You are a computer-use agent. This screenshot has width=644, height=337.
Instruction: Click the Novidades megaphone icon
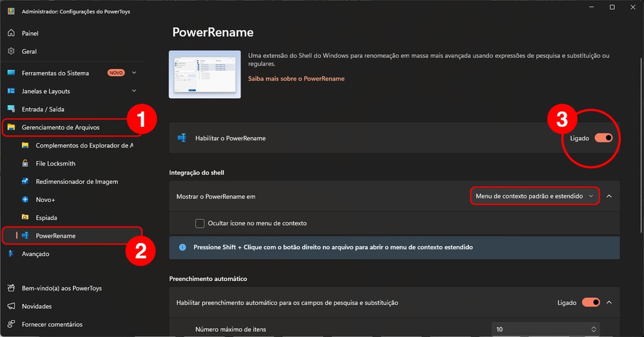point(11,306)
